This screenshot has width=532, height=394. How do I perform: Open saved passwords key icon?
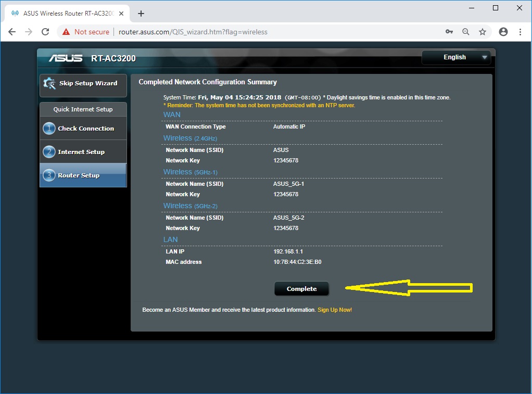449,32
